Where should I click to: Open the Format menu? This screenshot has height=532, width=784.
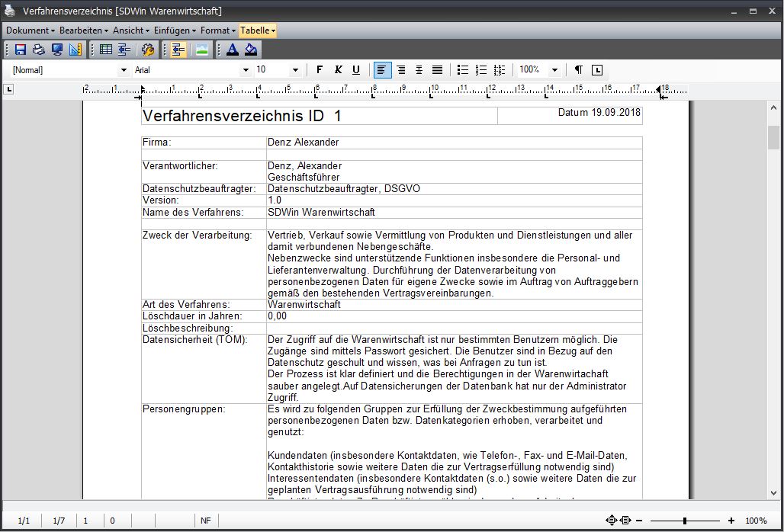pos(218,30)
